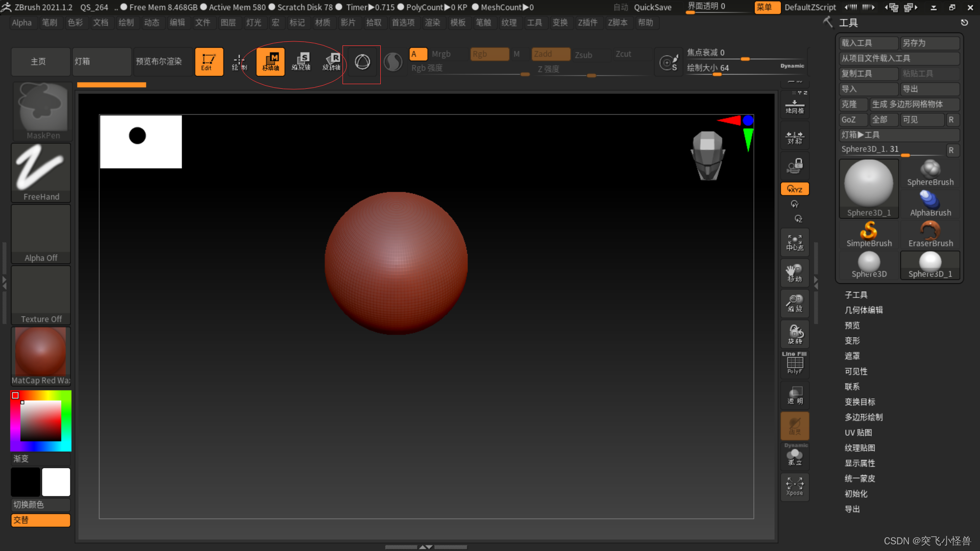The image size is (980, 551).
Task: Click the Edit mode button
Action: [209, 62]
